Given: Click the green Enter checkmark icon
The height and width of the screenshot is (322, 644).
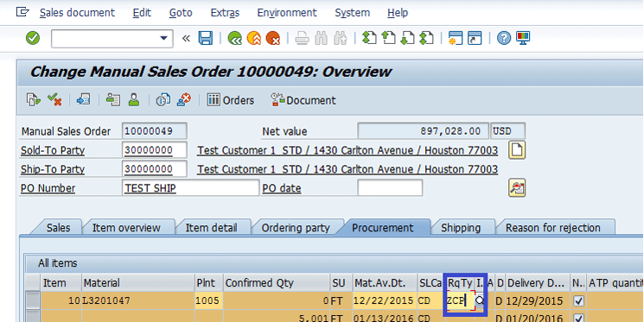Looking at the screenshot, I should click(x=33, y=38).
